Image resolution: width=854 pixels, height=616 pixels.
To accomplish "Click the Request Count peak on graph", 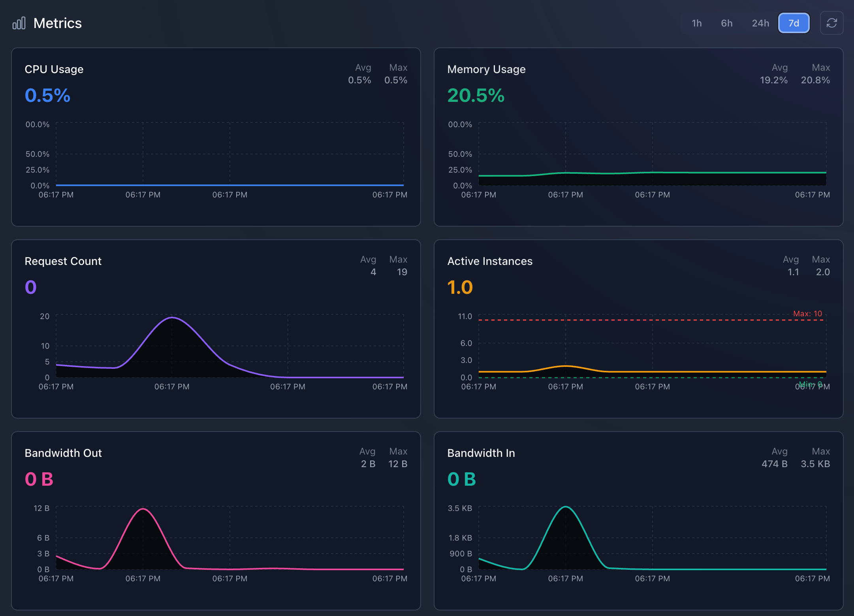I will (171, 317).
